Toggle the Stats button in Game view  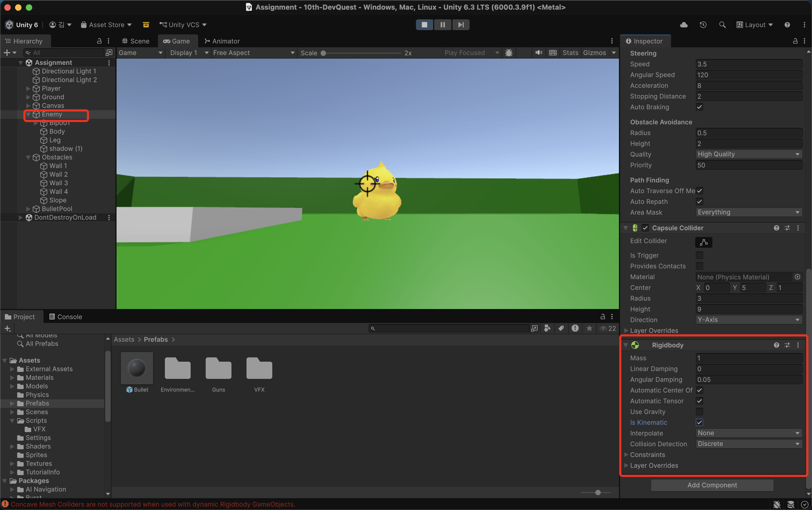570,53
